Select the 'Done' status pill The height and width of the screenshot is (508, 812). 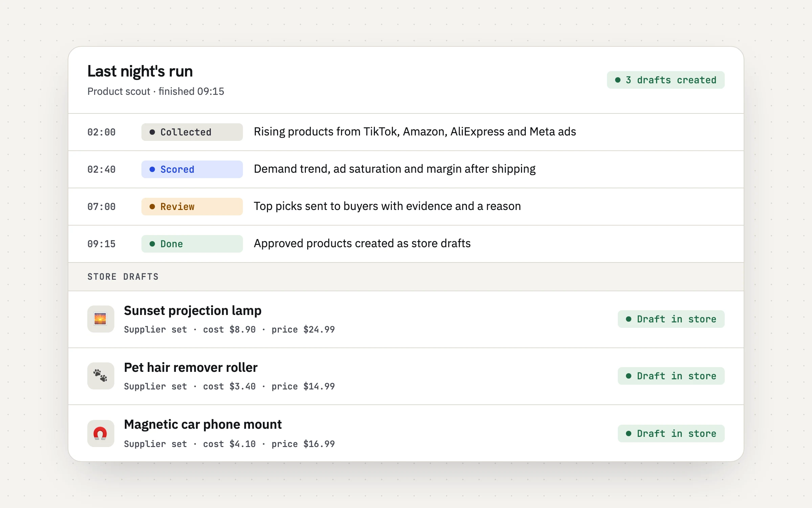tap(192, 244)
